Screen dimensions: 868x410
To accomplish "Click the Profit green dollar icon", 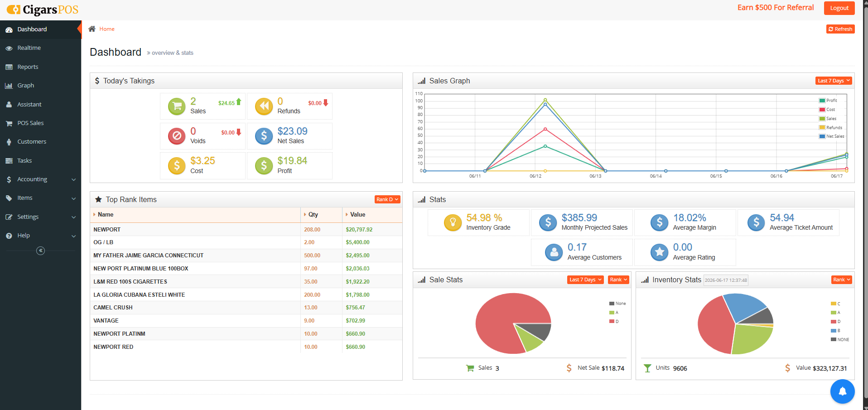I will 264,166.
